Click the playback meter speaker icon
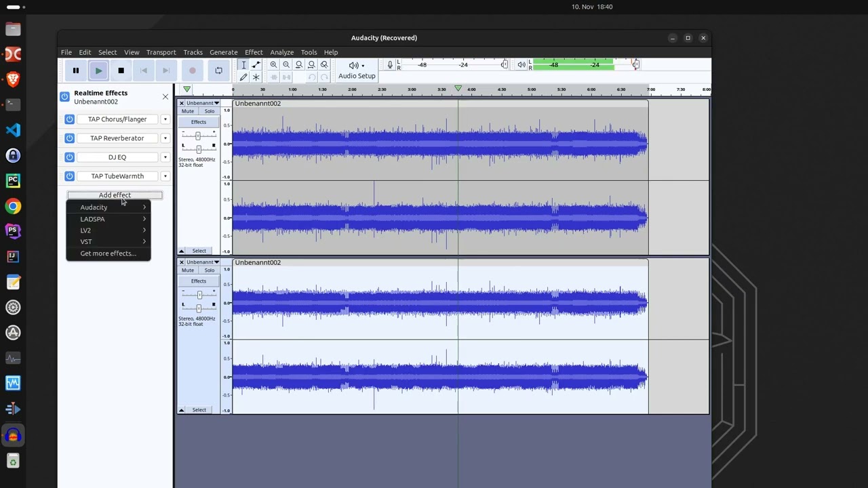Viewport: 868px width, 488px height. (521, 65)
